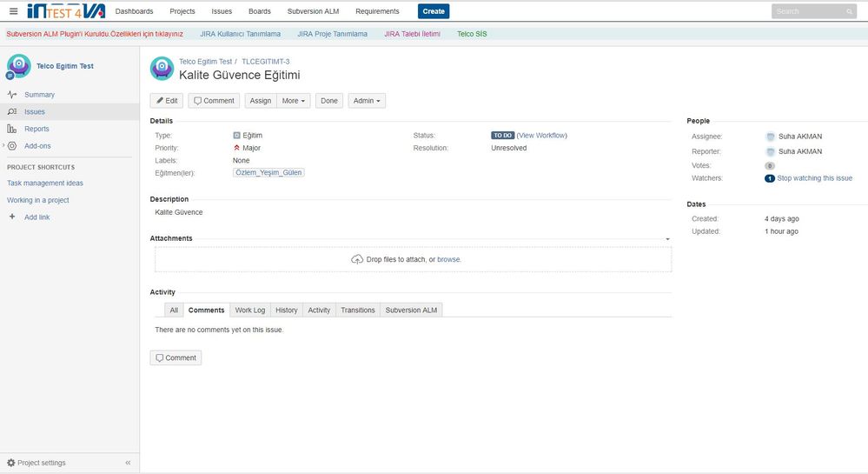
Task: Collapse the sidebar with double chevron
Action: (x=128, y=463)
